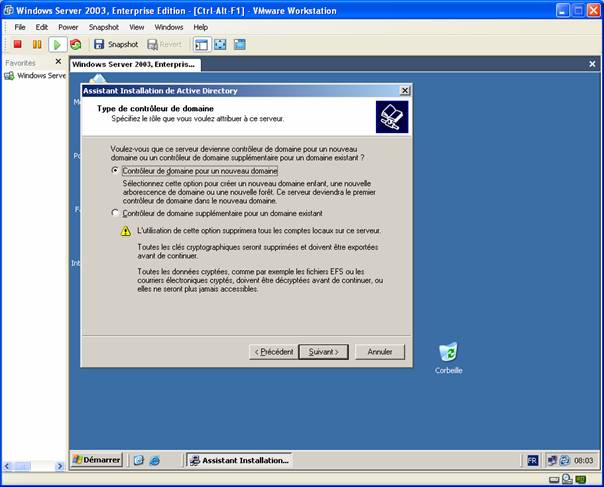Click the VMware Workstation title bar icon
This screenshot has width=604, height=487.
tap(8, 10)
